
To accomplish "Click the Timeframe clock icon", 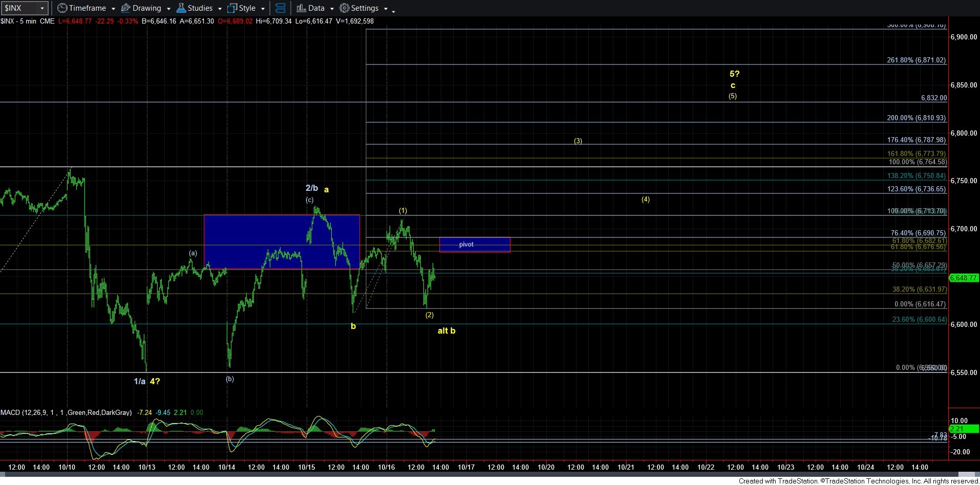I will coord(62,8).
